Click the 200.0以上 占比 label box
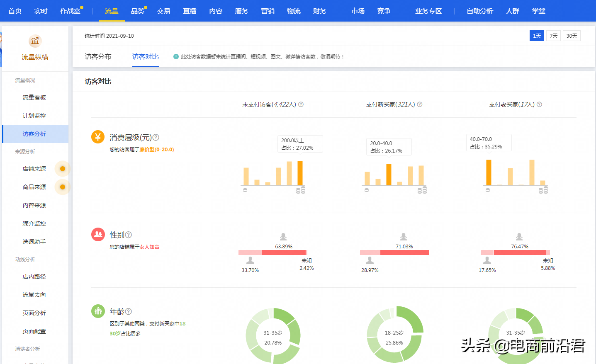The width and height of the screenshot is (596, 364). coord(300,143)
